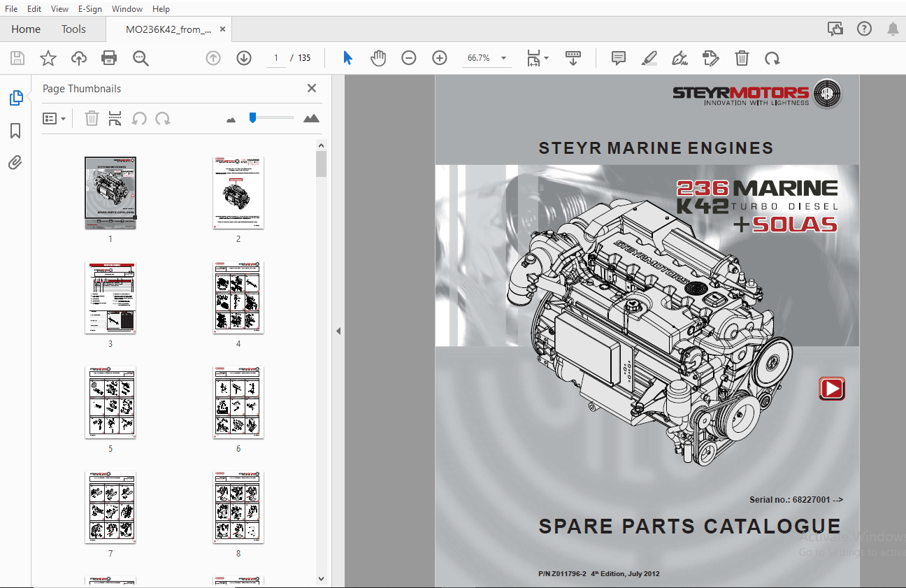Open the View menu
The height and width of the screenshot is (588, 906).
pos(60,9)
